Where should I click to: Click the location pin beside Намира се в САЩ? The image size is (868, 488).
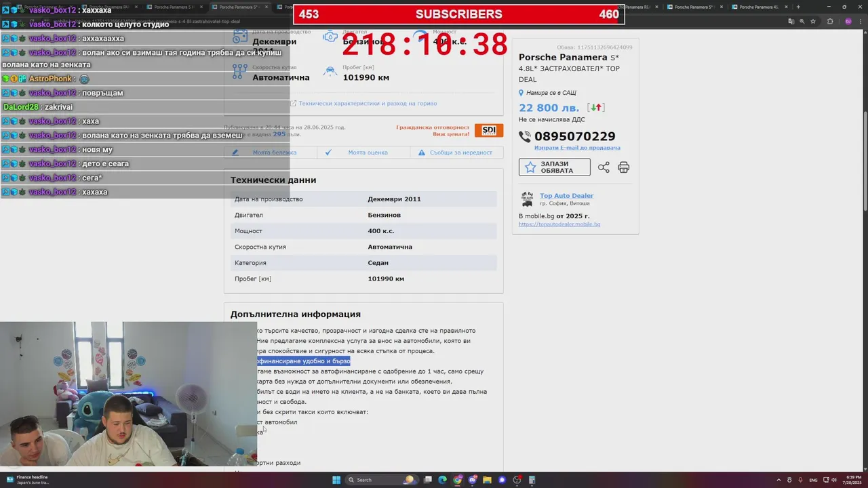pyautogui.click(x=521, y=93)
